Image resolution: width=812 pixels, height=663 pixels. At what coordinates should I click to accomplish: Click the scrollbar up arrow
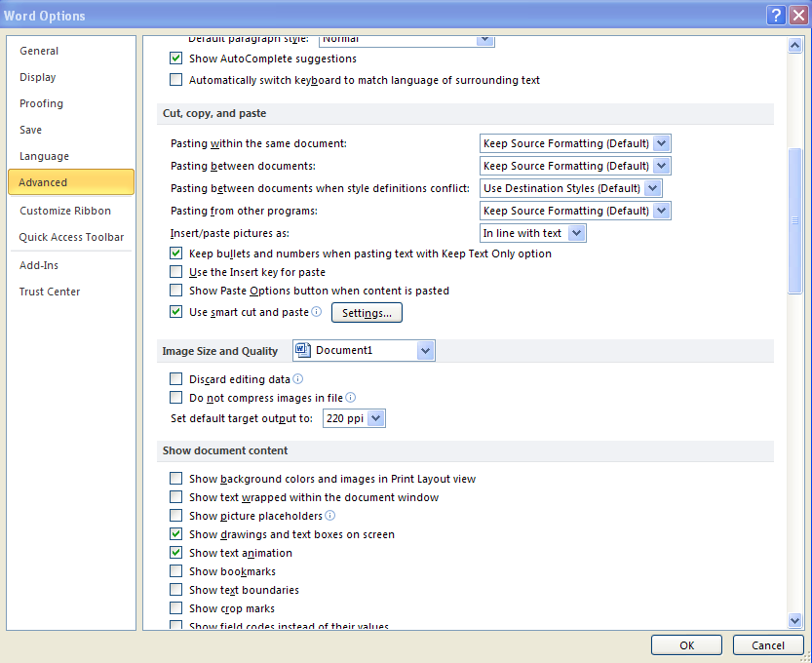point(794,44)
